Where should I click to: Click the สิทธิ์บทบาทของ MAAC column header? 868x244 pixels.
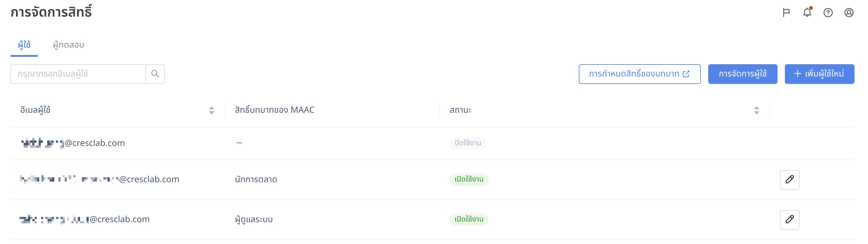click(x=275, y=110)
